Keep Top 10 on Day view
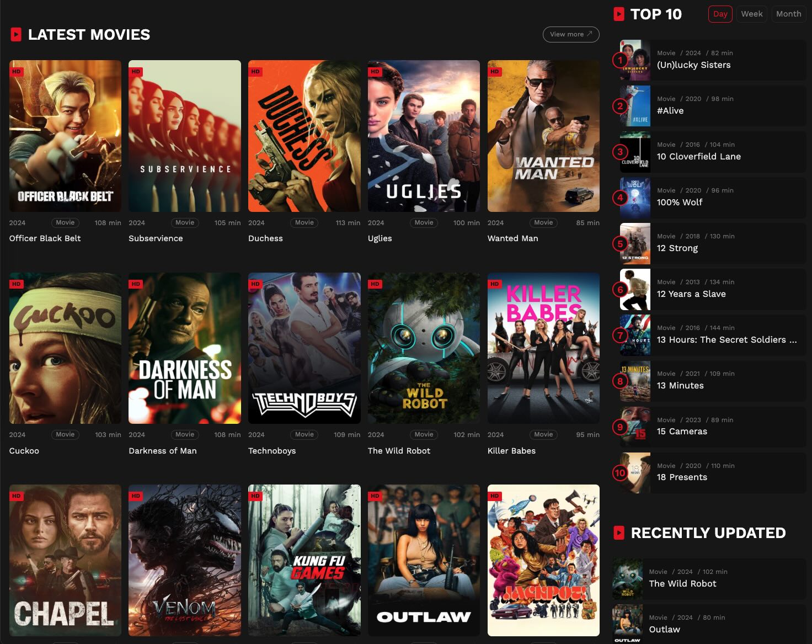 click(x=720, y=14)
